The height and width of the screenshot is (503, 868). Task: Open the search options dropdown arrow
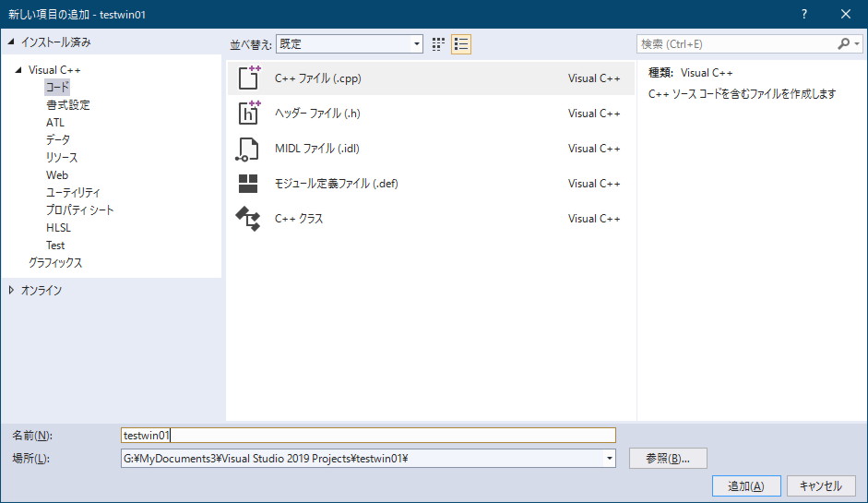tap(857, 43)
